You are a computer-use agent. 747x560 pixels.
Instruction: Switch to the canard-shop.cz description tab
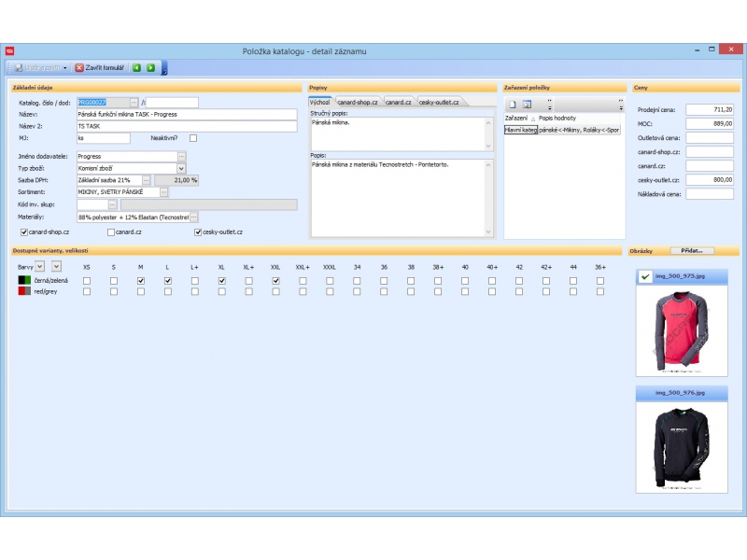[x=357, y=102]
